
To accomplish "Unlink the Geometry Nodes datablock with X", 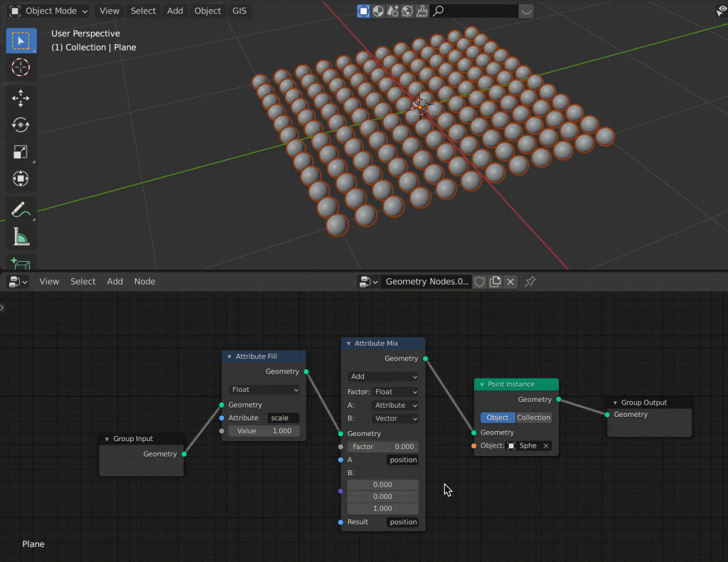I will click(510, 282).
